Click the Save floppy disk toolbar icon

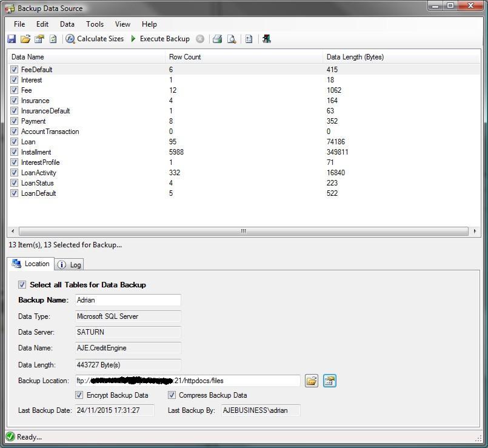[x=12, y=39]
